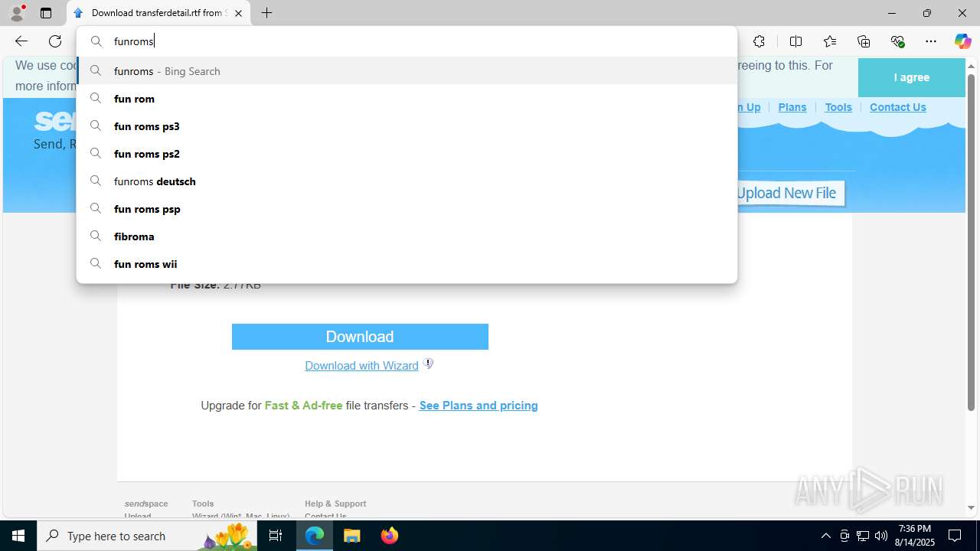Screen dimensions: 980x551
Task: Click the 'I agree' cookie button
Action: coord(911,77)
